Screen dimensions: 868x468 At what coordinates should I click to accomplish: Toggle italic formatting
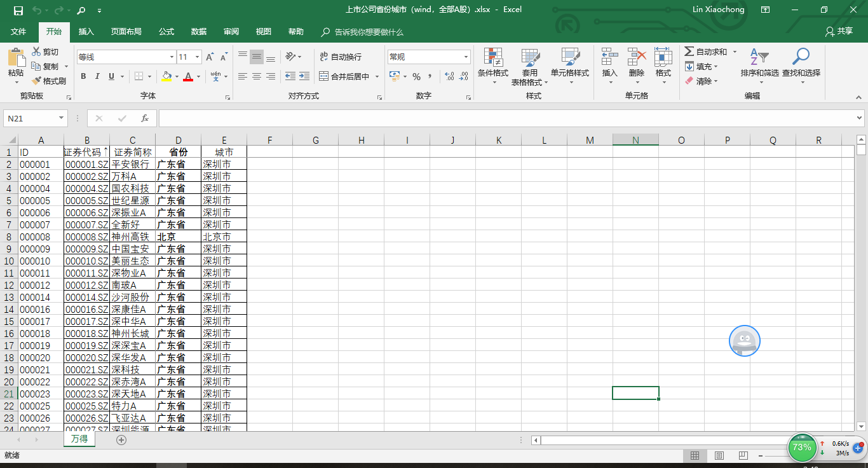click(97, 76)
